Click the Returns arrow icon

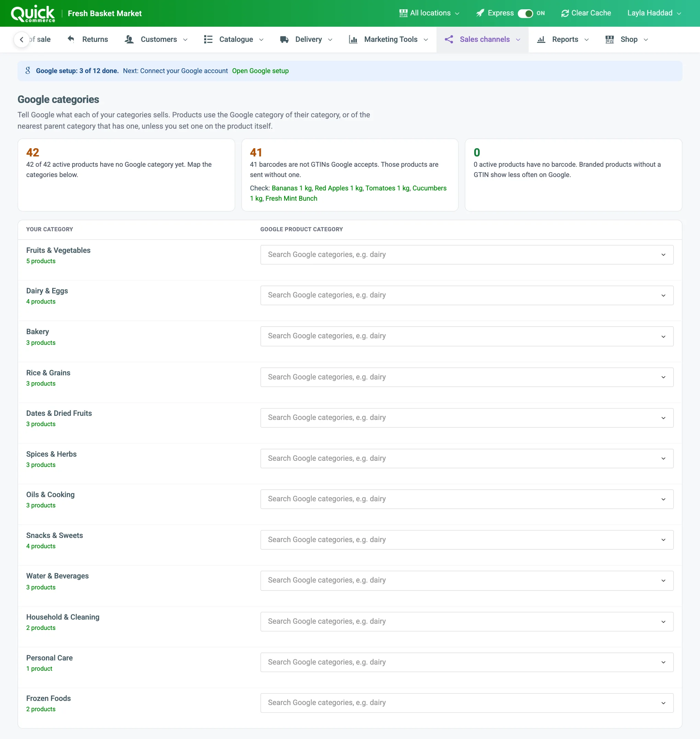[x=71, y=39]
